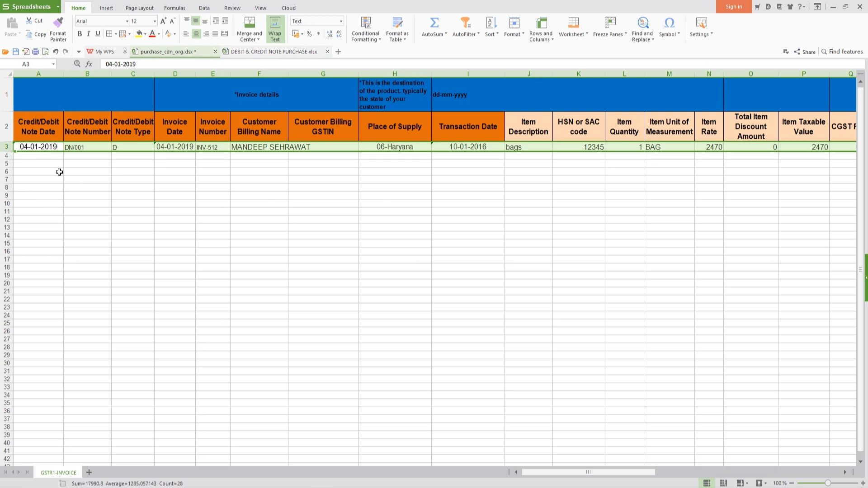Close the My WPS tab
The height and width of the screenshot is (488, 868).
[x=125, y=52]
